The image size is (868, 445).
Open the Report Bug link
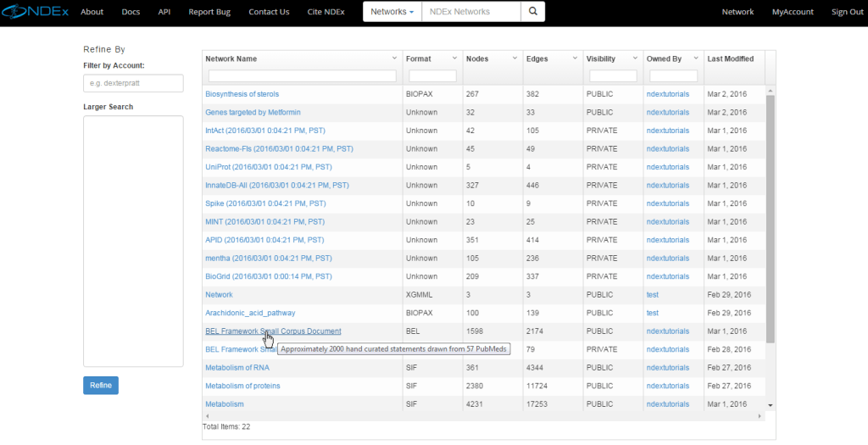point(209,12)
